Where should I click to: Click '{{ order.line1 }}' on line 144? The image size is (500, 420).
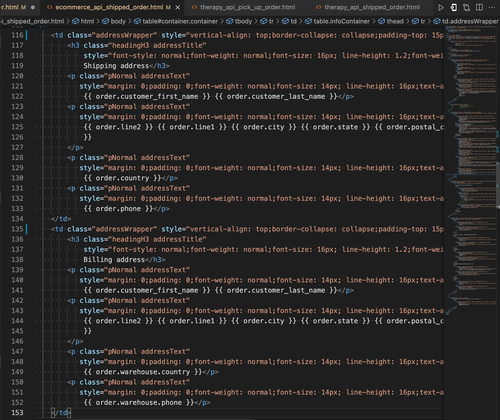pos(192,321)
